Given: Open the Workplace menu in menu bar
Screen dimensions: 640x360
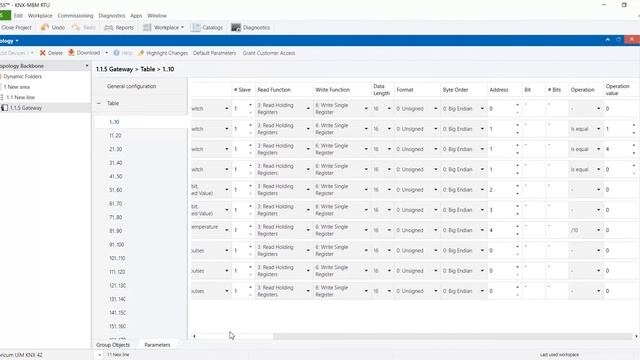Looking at the screenshot, I should (x=40, y=16).
